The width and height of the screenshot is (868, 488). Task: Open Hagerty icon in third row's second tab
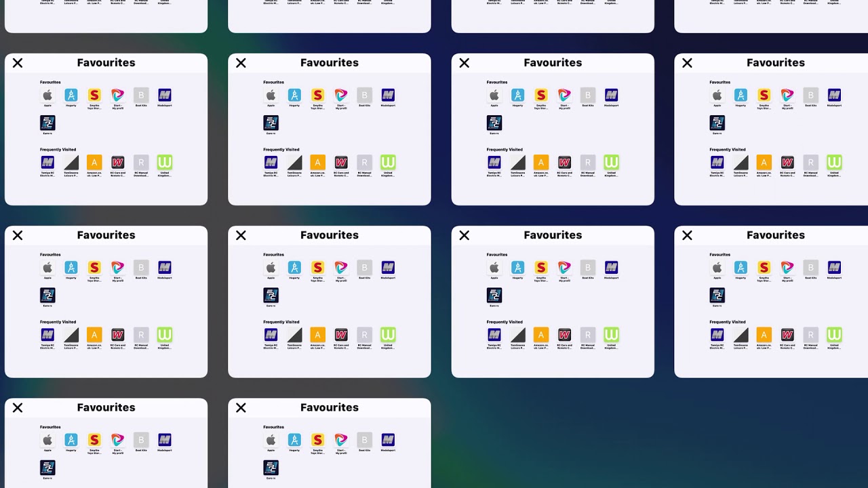click(x=294, y=267)
